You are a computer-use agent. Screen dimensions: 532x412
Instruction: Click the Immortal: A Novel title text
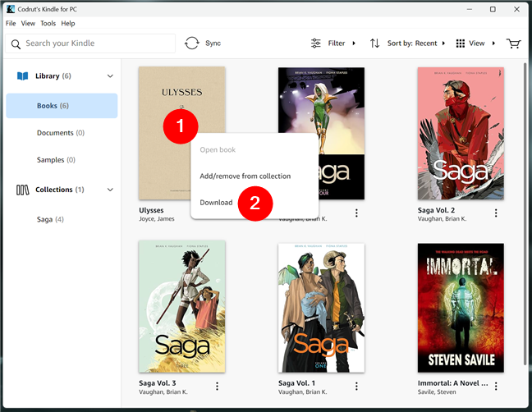click(x=452, y=383)
